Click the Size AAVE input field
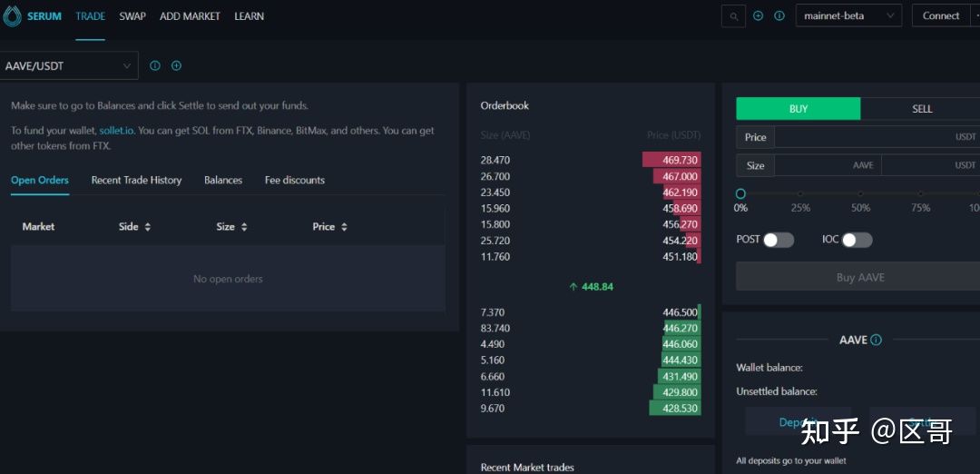The image size is (980, 474). click(828, 165)
